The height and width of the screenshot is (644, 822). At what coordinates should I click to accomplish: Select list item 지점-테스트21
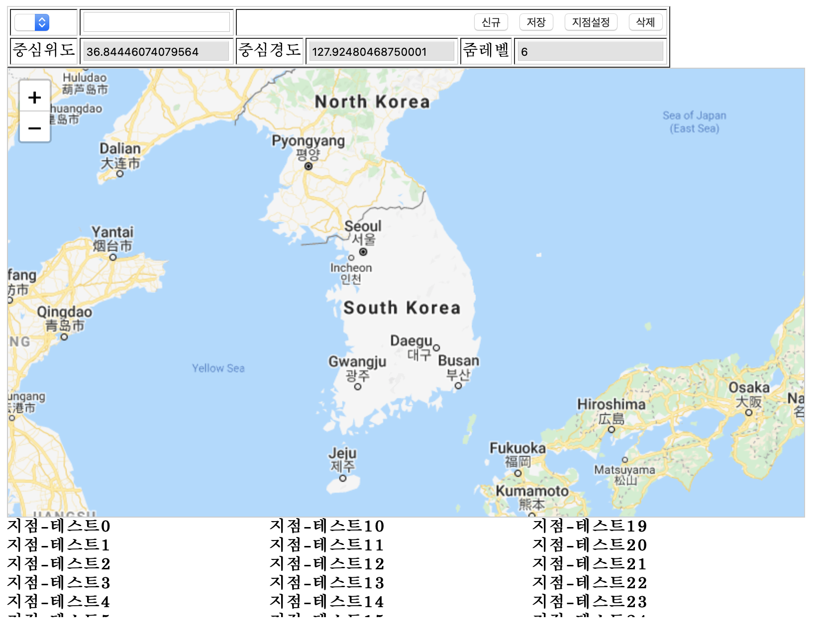coord(590,564)
